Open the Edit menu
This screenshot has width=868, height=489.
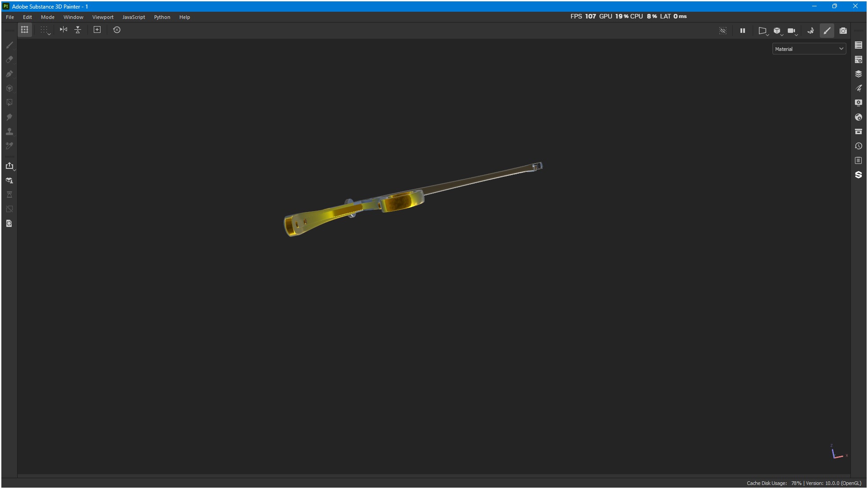click(27, 17)
